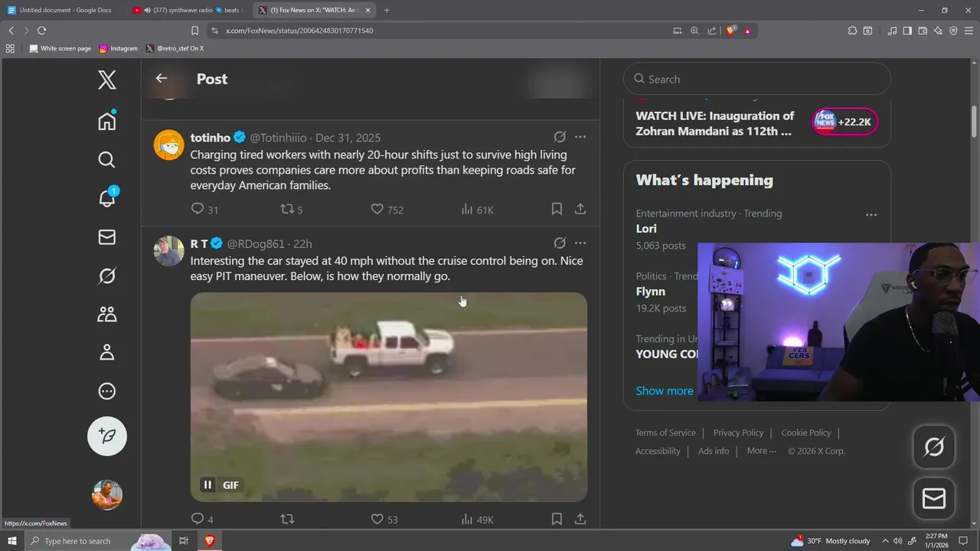Open the Instagram bookmark

pos(119,48)
